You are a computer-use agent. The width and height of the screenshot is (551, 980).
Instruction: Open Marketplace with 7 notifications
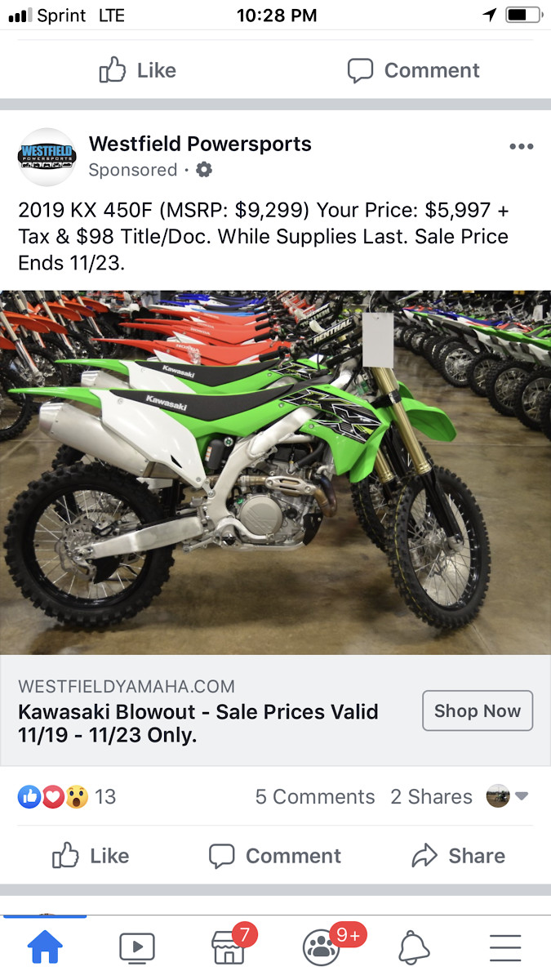click(229, 947)
